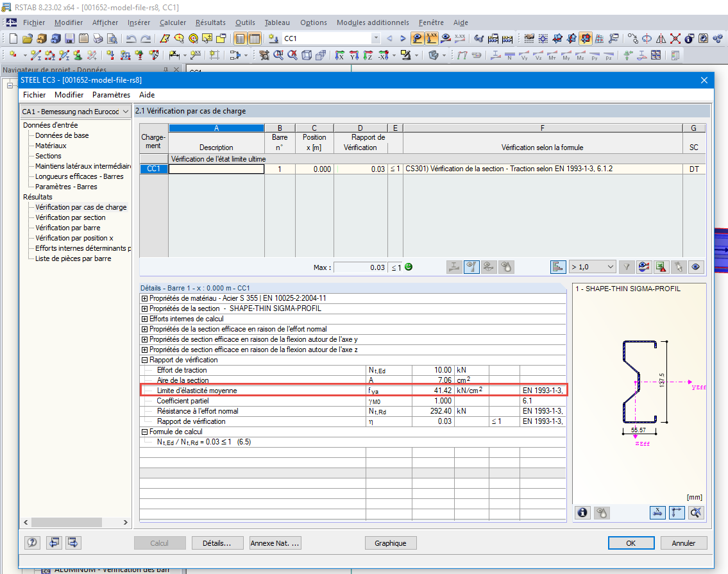Expand section efficace flexion autour de l'axe z
Screen dimensions: 728x574
[144, 350]
